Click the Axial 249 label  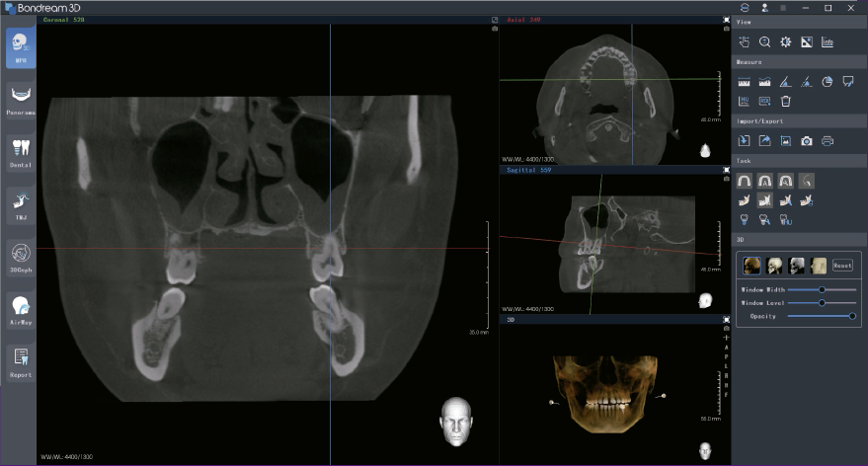click(x=523, y=20)
